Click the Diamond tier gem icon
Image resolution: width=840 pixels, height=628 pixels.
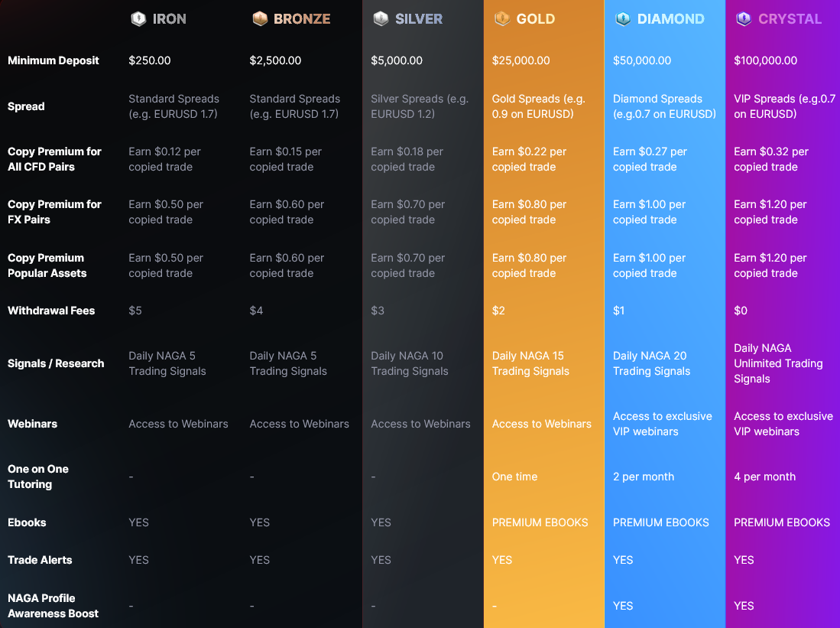point(623,19)
